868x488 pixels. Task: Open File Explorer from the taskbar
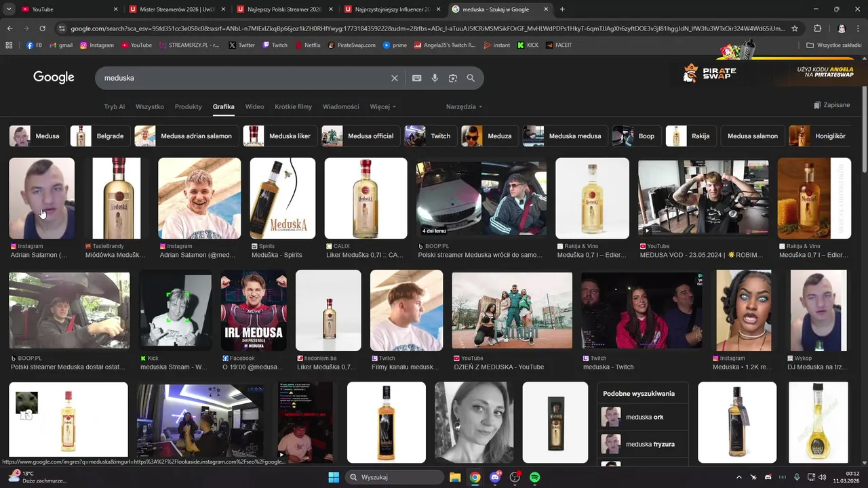point(455,477)
